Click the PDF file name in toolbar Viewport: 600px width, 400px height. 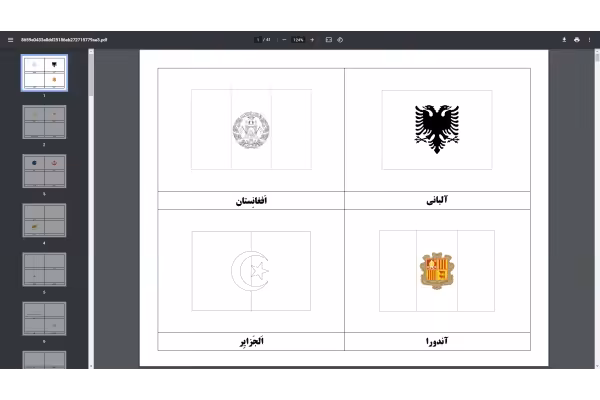[x=64, y=40]
